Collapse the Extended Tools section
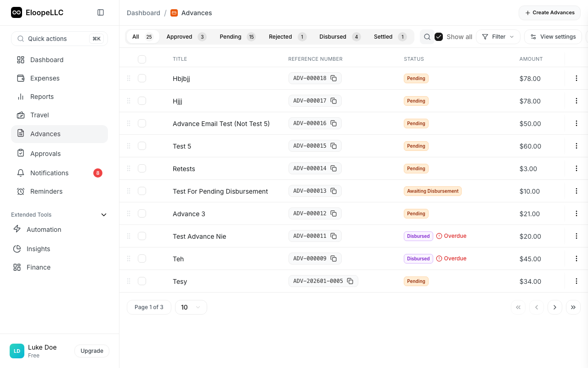Viewport: 588px width, 368px height. pos(104,214)
